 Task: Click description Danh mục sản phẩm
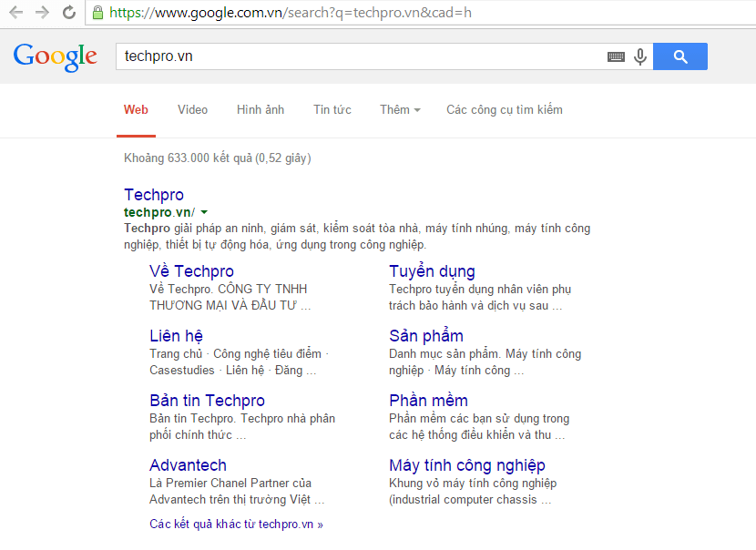[485, 362]
